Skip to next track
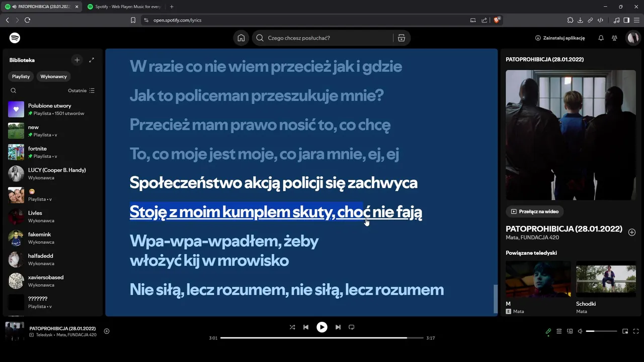This screenshot has height=362, width=644. pyautogui.click(x=338, y=327)
